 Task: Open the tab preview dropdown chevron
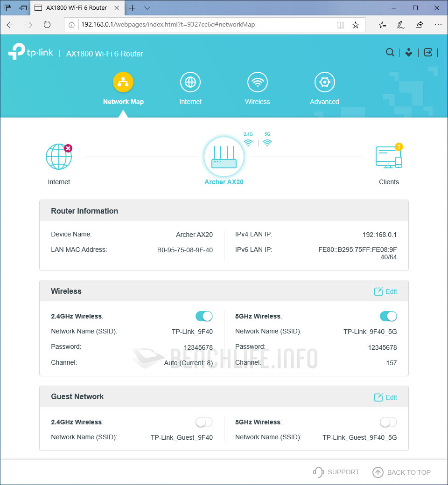tap(147, 8)
